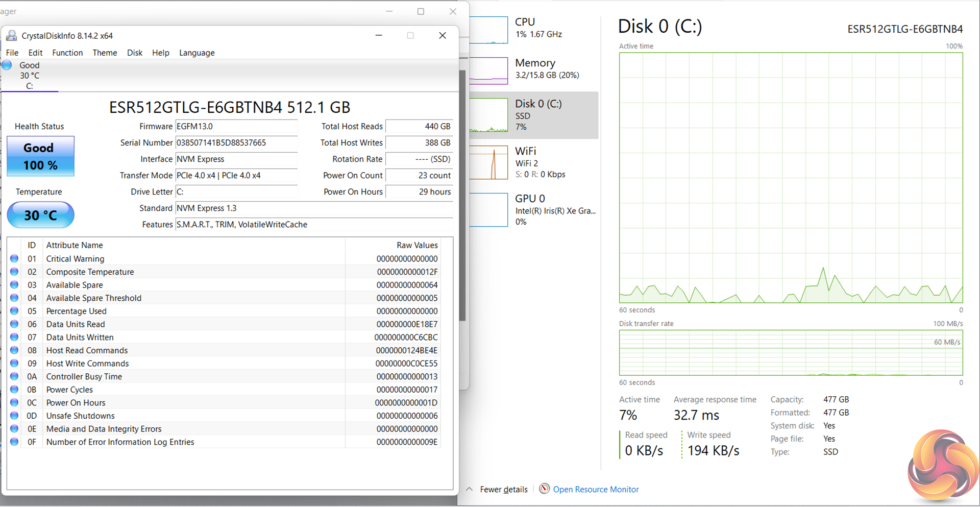Open the Disk menu
980x507 pixels.
coord(135,53)
